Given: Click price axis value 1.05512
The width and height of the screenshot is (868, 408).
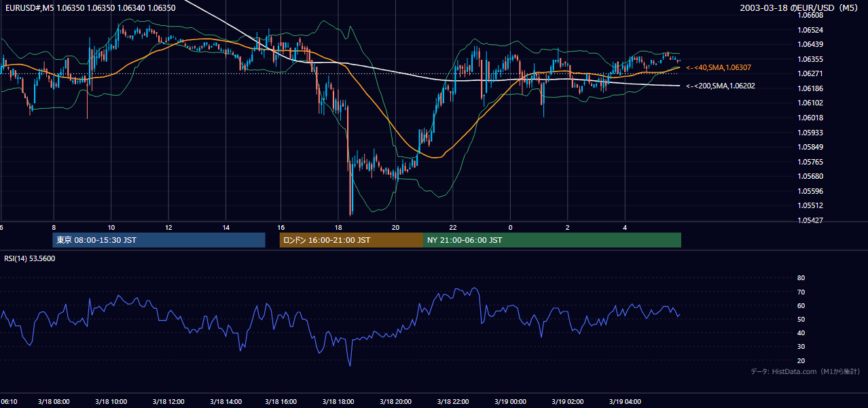Looking at the screenshot, I should 810,205.
